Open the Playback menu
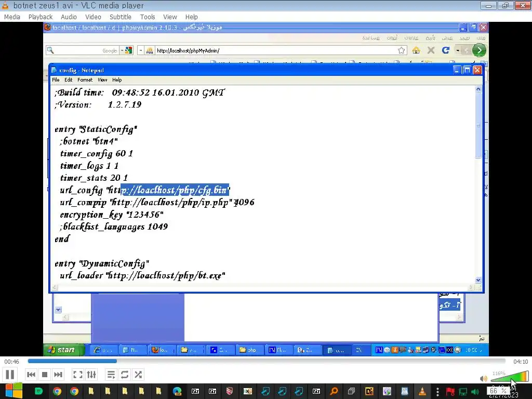 [x=41, y=17]
